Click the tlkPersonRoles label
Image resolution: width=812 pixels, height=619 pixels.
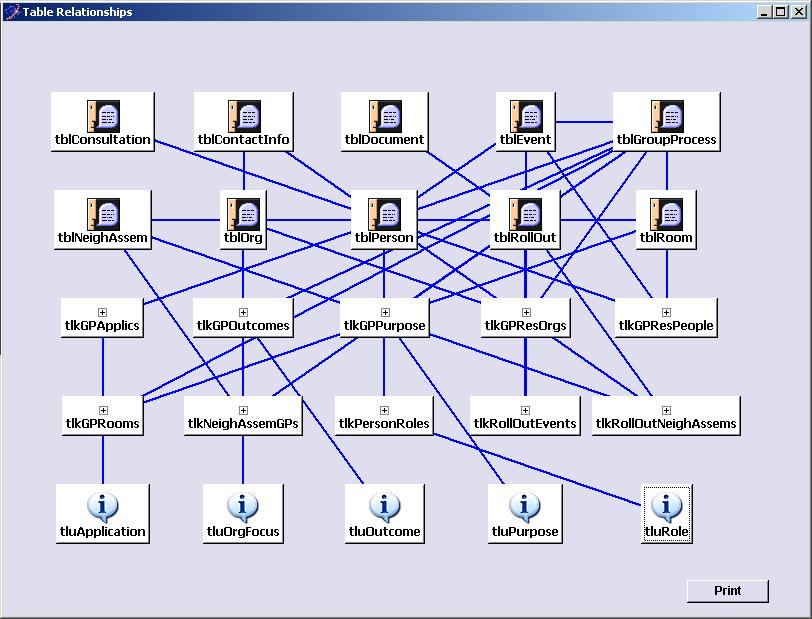385,424
